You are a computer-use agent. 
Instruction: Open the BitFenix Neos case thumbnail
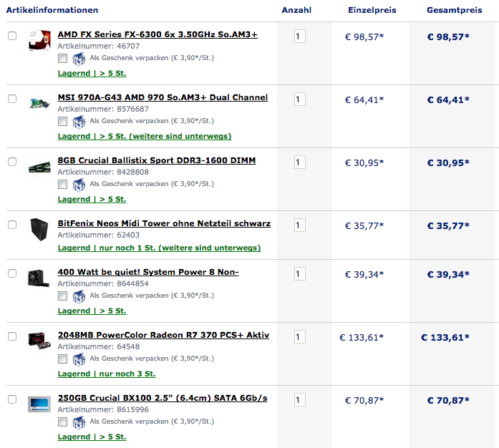[x=39, y=229]
